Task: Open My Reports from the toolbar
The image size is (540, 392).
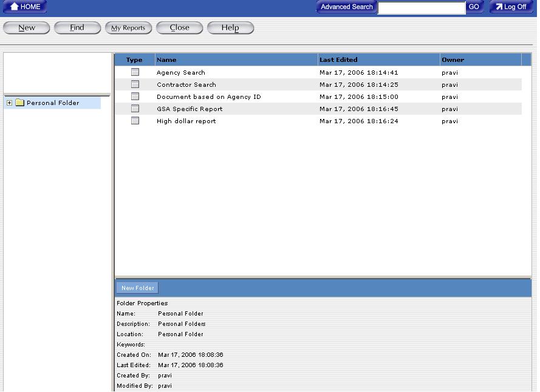Action: pos(128,27)
